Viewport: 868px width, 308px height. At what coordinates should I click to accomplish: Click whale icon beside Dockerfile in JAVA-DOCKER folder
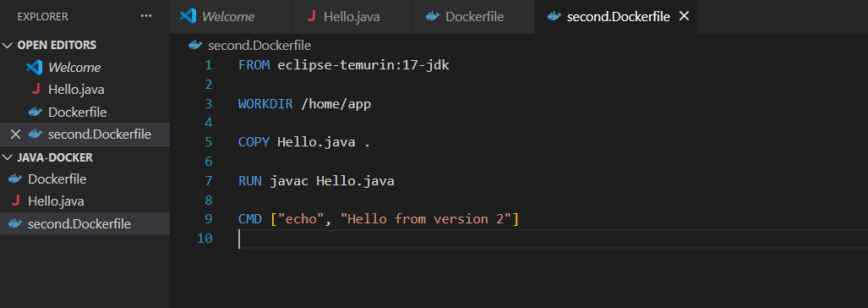[15, 179]
